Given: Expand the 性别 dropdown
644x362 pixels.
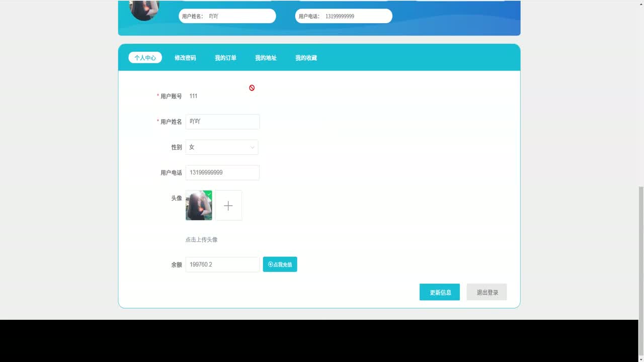Looking at the screenshot, I should (222, 147).
